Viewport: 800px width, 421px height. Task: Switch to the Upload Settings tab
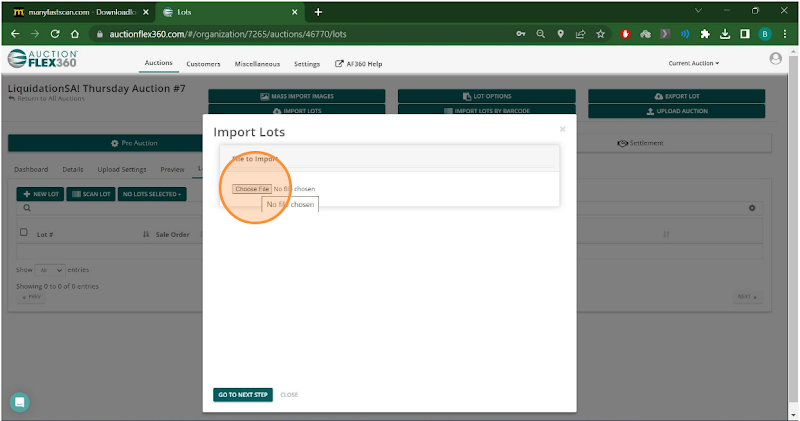(121, 170)
